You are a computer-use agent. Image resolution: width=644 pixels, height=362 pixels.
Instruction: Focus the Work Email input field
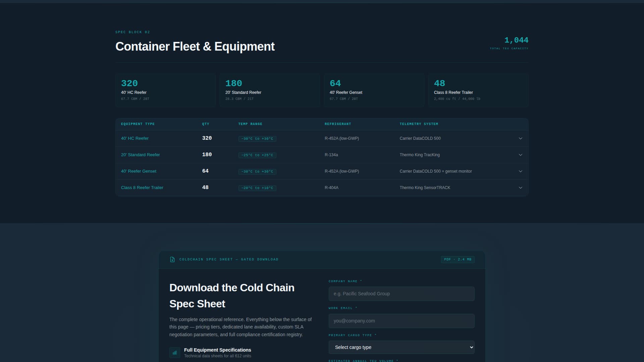[401, 321]
